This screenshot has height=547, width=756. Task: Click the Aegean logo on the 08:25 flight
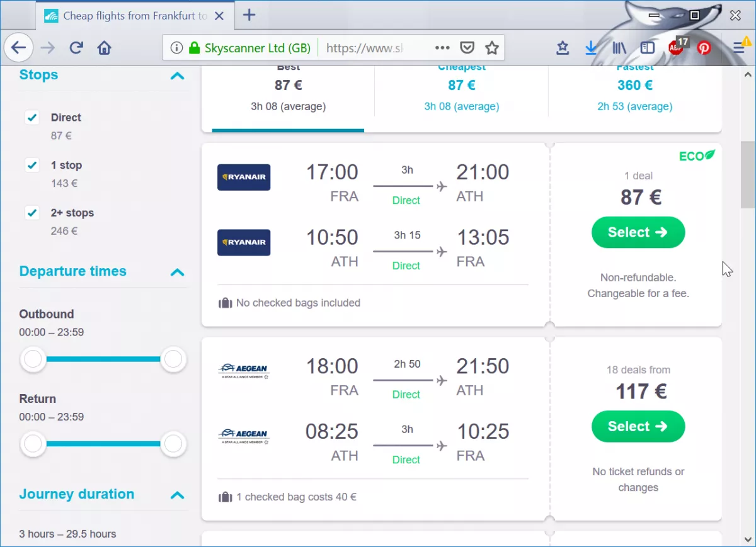[x=244, y=436]
